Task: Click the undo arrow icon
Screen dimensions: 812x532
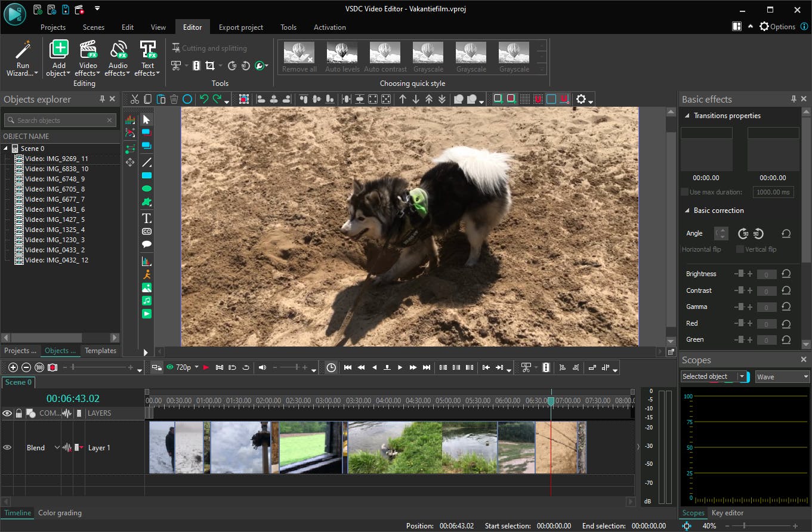Action: [x=204, y=100]
